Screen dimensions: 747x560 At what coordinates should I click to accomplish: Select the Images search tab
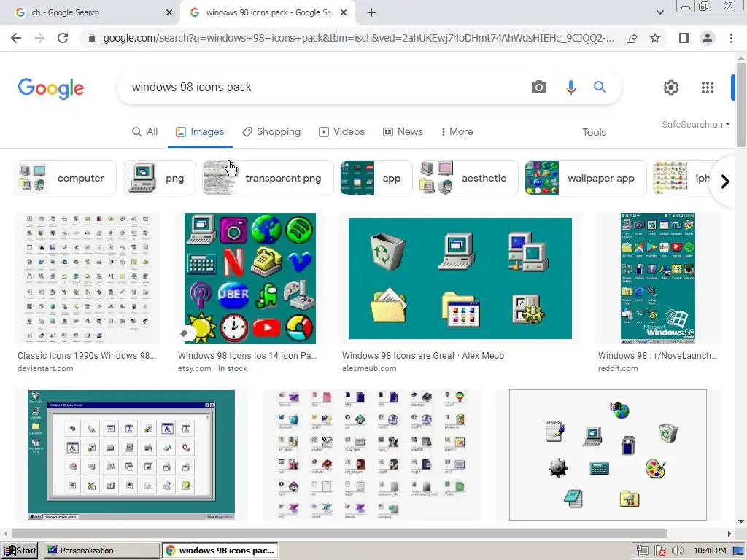pyautogui.click(x=200, y=132)
